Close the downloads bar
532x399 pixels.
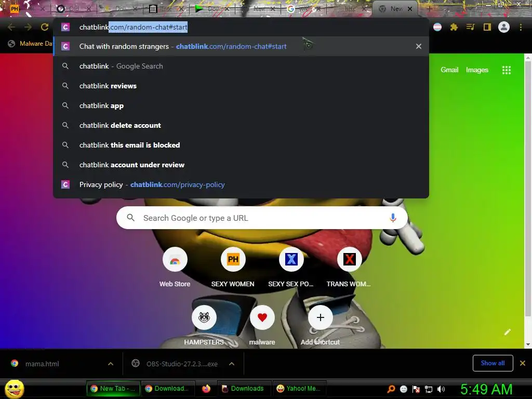(523, 363)
